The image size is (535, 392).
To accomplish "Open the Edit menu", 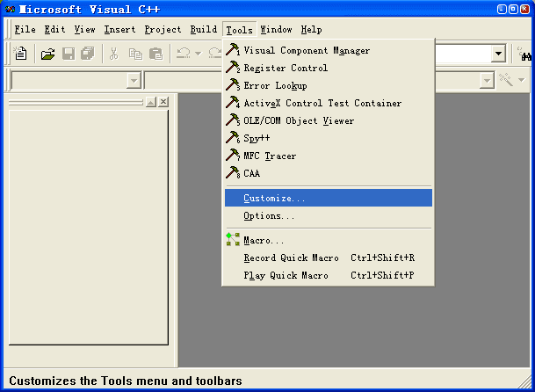I will (x=55, y=30).
